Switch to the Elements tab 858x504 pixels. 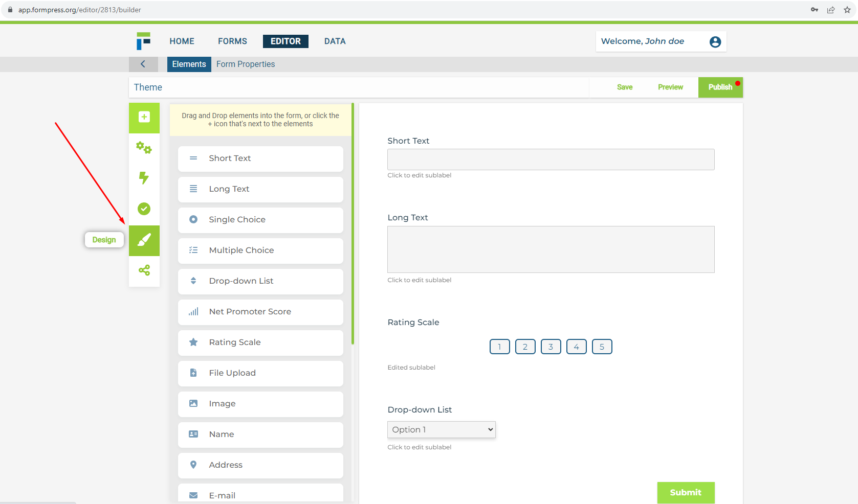click(x=189, y=64)
